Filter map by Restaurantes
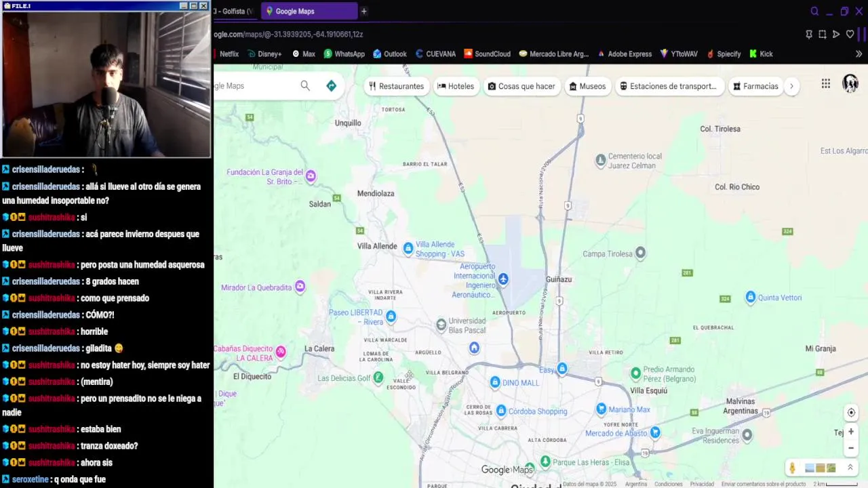868x488 pixels. (396, 86)
